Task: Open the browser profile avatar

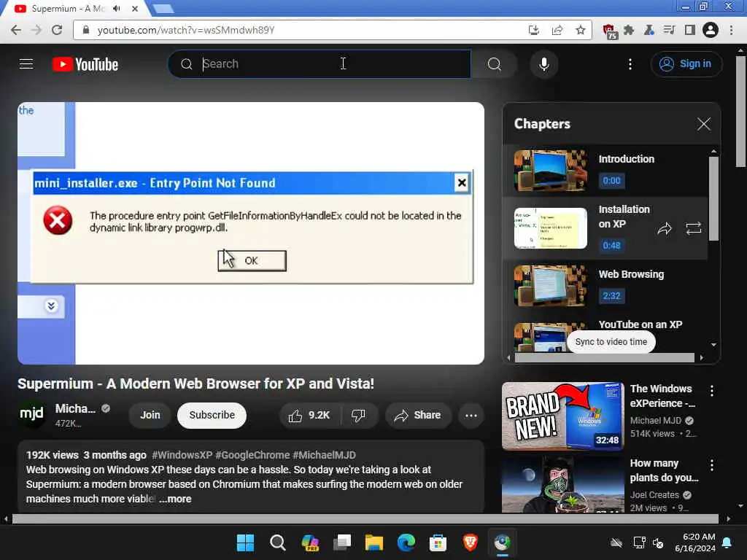Action: [710, 30]
